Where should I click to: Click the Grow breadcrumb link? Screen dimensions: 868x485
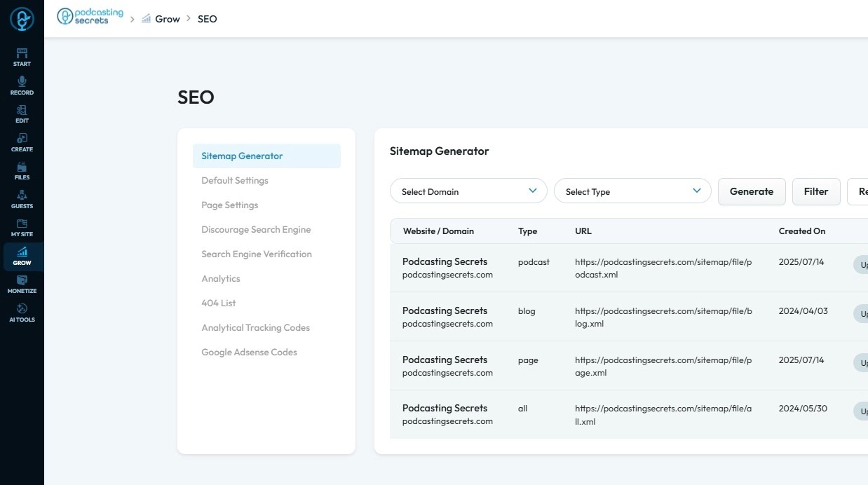pyautogui.click(x=167, y=19)
